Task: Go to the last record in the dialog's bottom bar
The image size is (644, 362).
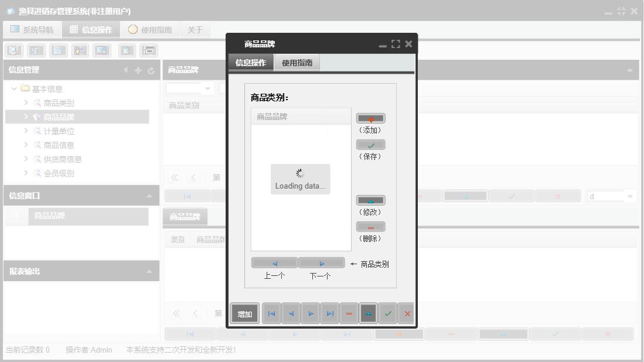Action: (330, 313)
